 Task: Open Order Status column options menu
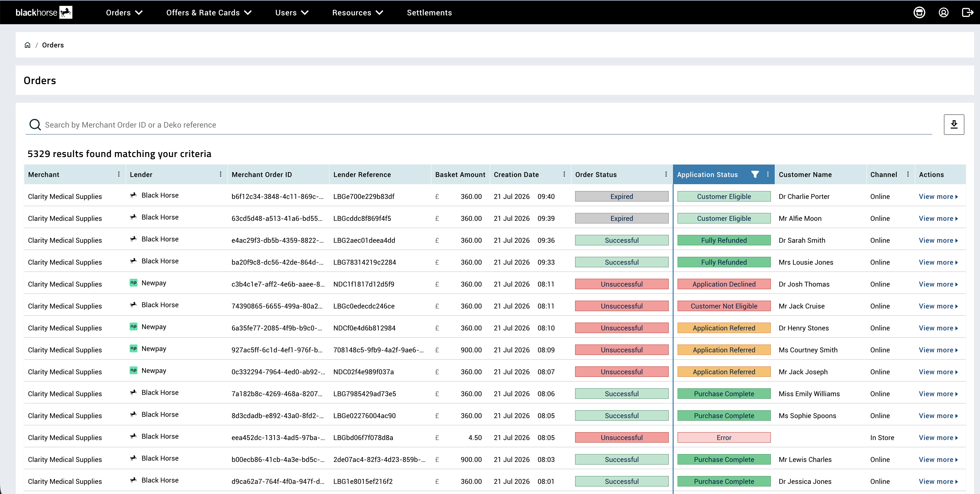666,174
